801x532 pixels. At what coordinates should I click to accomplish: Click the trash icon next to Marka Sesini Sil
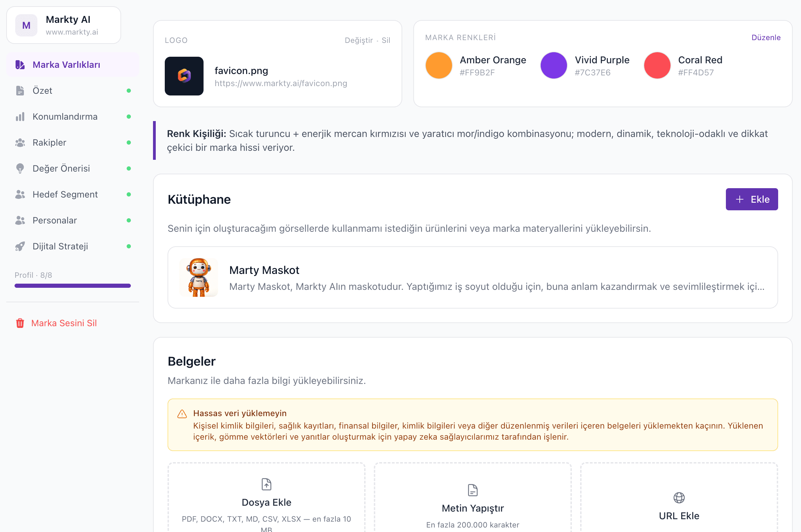click(20, 323)
